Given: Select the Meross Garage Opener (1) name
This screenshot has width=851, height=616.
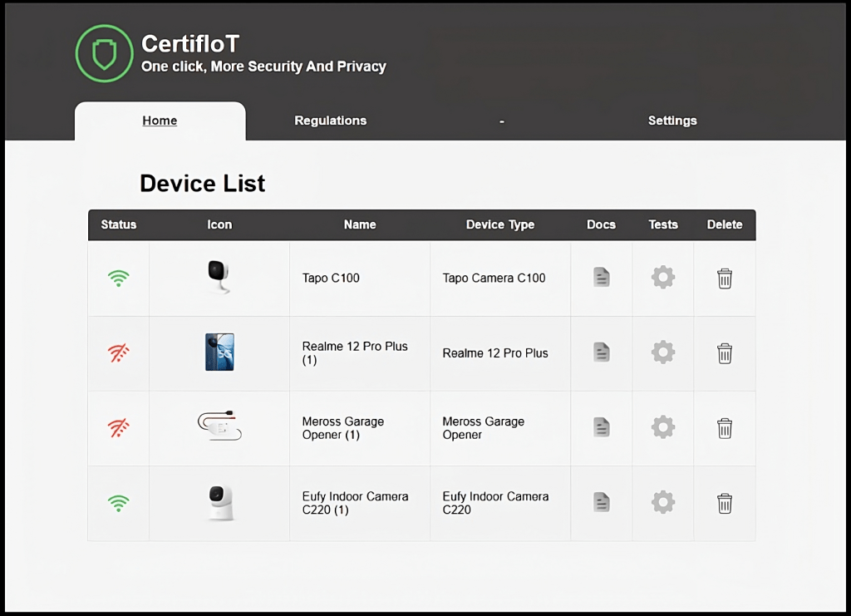Looking at the screenshot, I should (x=342, y=428).
